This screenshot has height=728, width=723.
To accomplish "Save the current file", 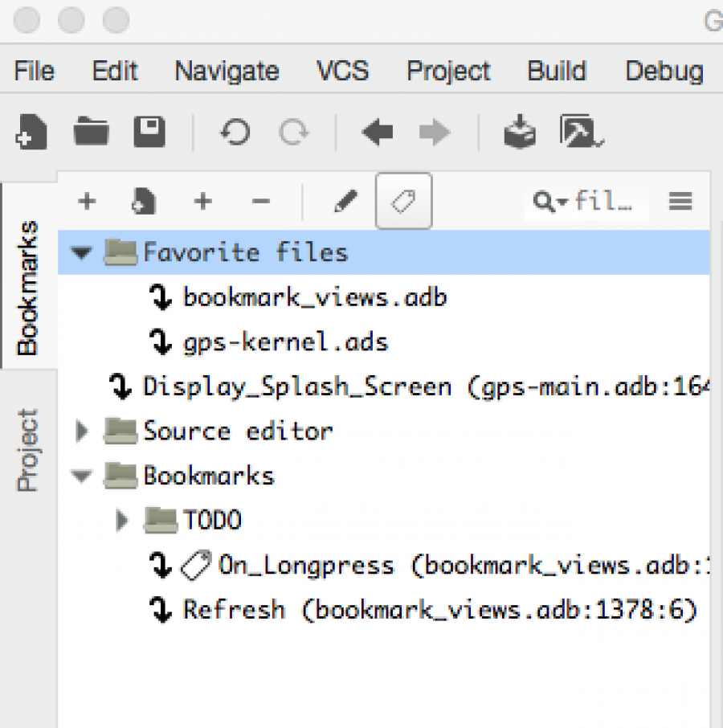I will coord(149,132).
